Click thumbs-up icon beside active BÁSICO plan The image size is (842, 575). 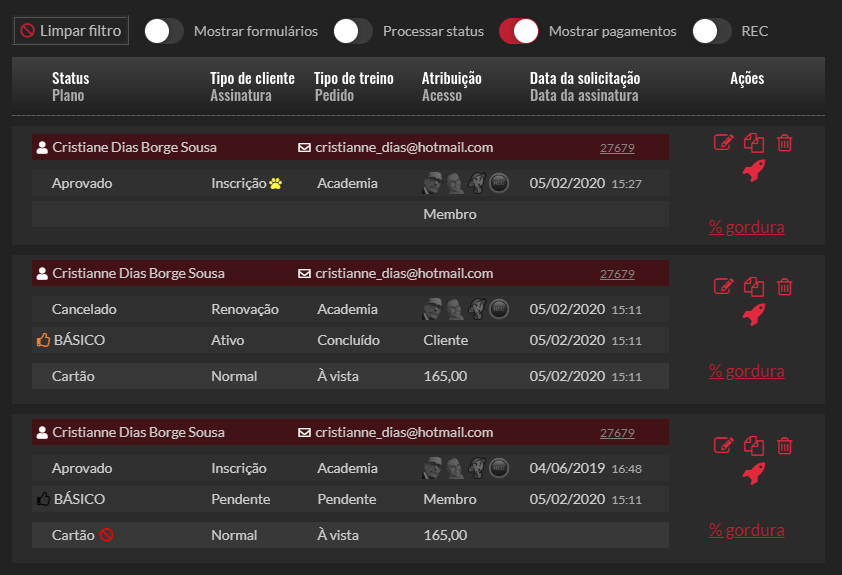[x=43, y=340]
